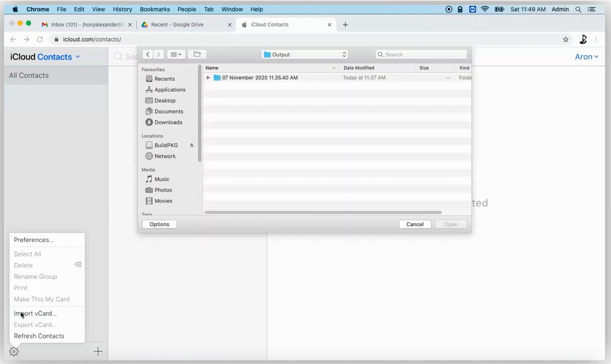Select the Applications sidebar item

[168, 89]
